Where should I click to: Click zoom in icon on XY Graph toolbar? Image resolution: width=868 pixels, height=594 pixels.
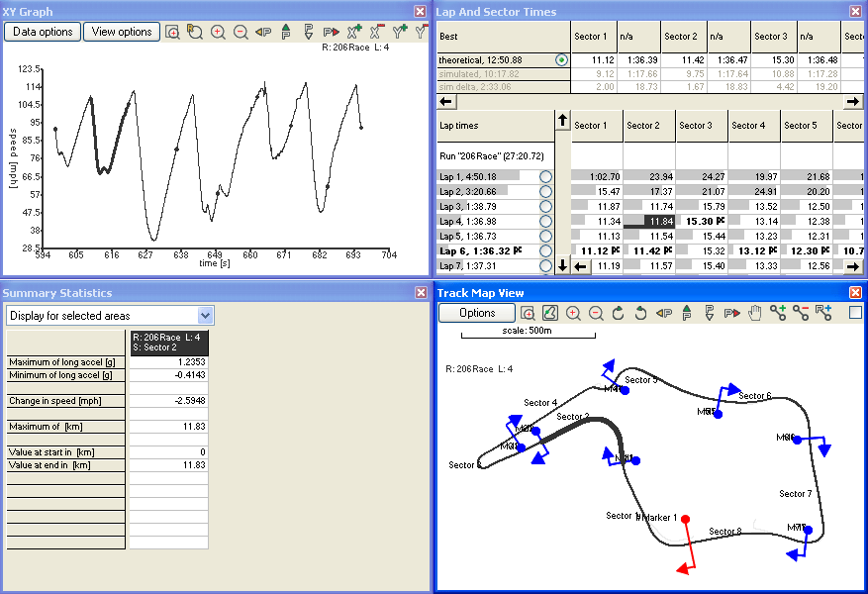(x=218, y=32)
